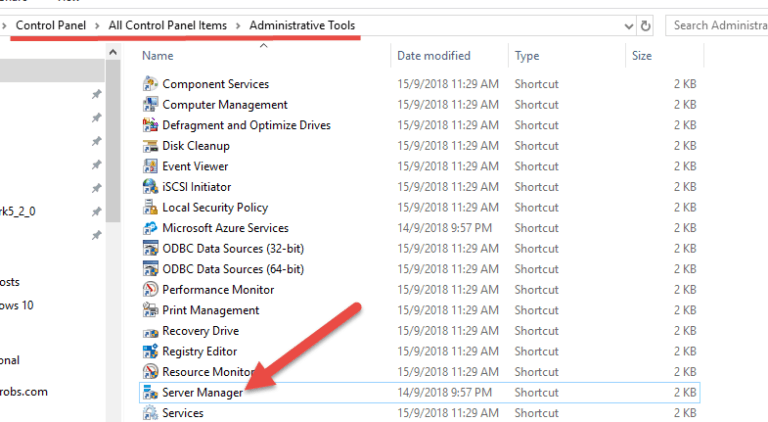This screenshot has height=422, width=768.
Task: Click the iSCSI Initiator icon
Action: point(150,187)
